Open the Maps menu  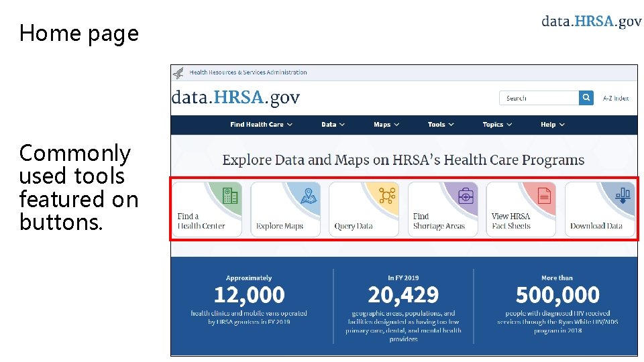coord(386,125)
